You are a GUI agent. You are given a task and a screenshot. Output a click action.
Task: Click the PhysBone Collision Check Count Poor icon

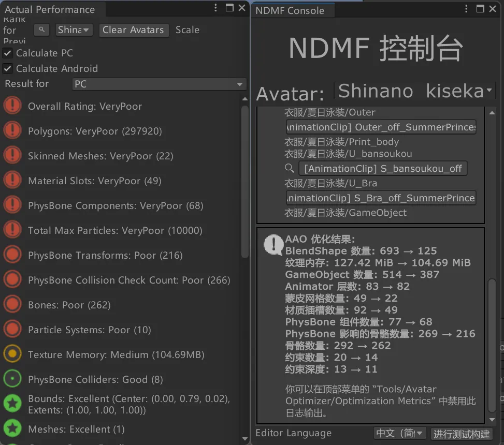point(12,279)
